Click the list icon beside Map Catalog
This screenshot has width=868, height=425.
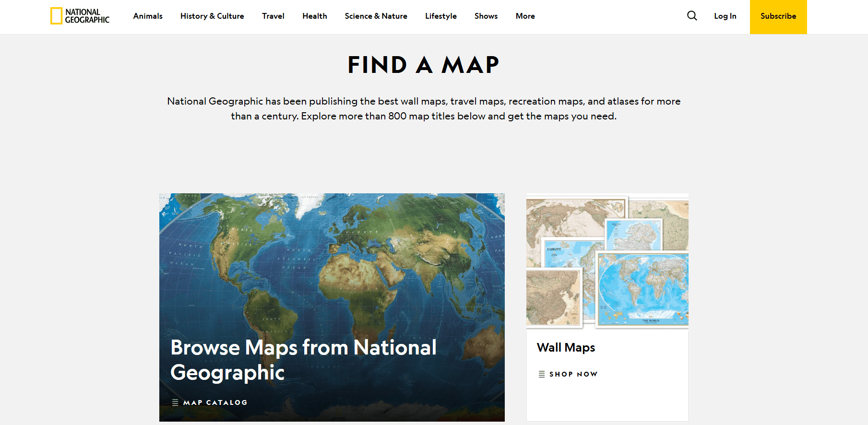click(x=175, y=402)
